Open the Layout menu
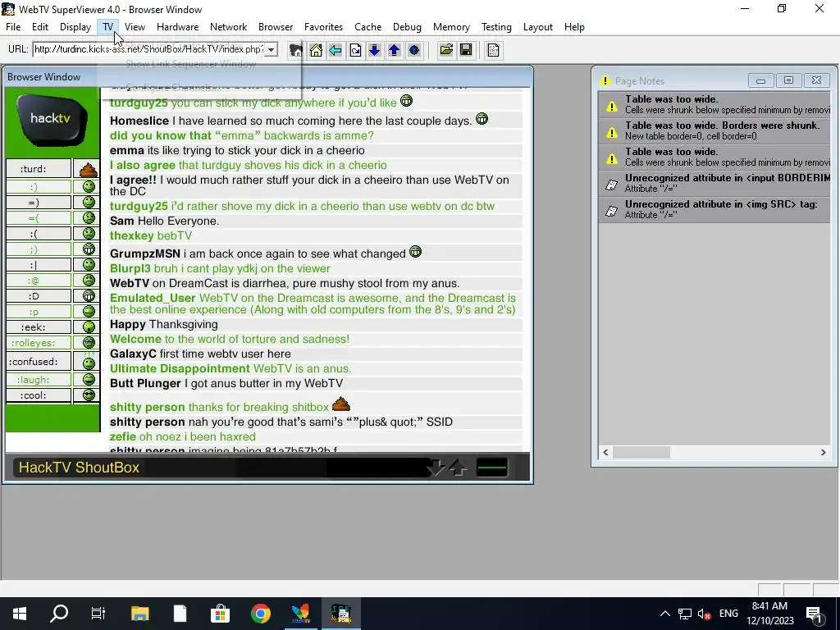840x630 pixels. 538,27
